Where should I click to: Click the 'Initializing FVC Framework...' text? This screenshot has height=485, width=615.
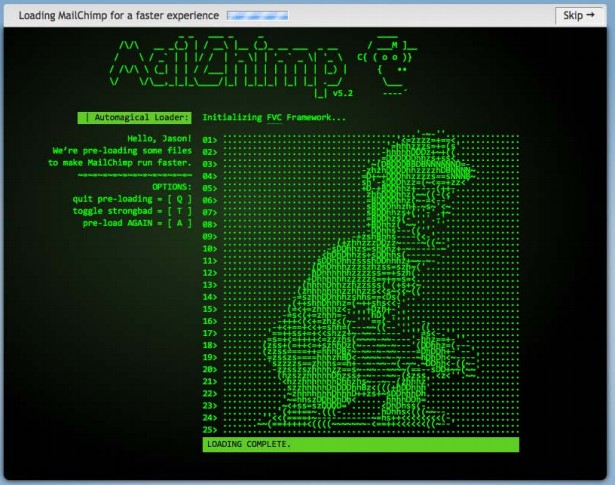tap(274, 118)
